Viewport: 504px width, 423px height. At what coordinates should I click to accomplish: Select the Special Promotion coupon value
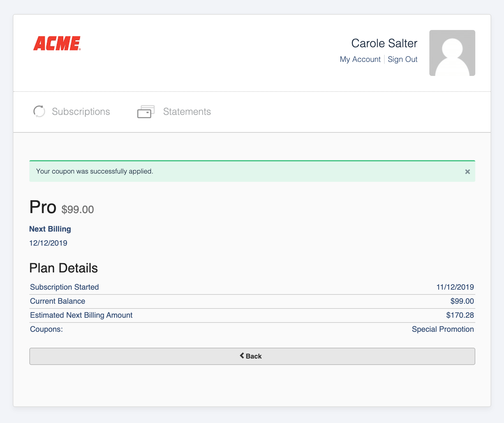point(442,329)
